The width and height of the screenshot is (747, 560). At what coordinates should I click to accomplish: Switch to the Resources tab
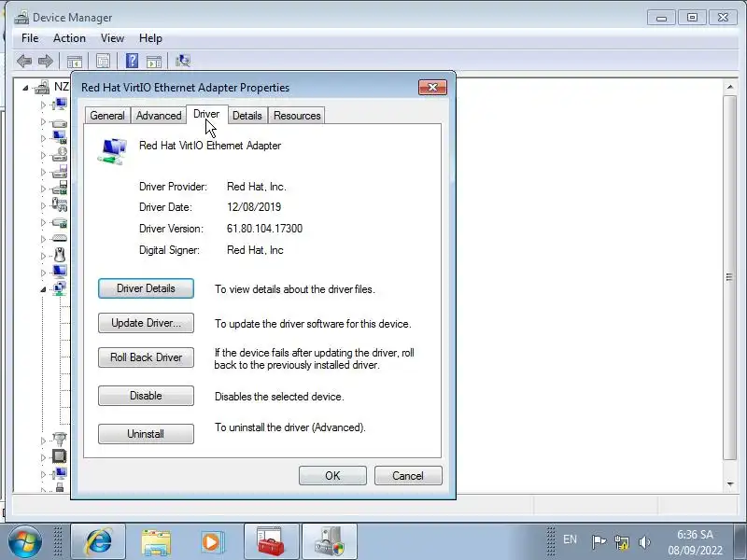click(x=297, y=116)
